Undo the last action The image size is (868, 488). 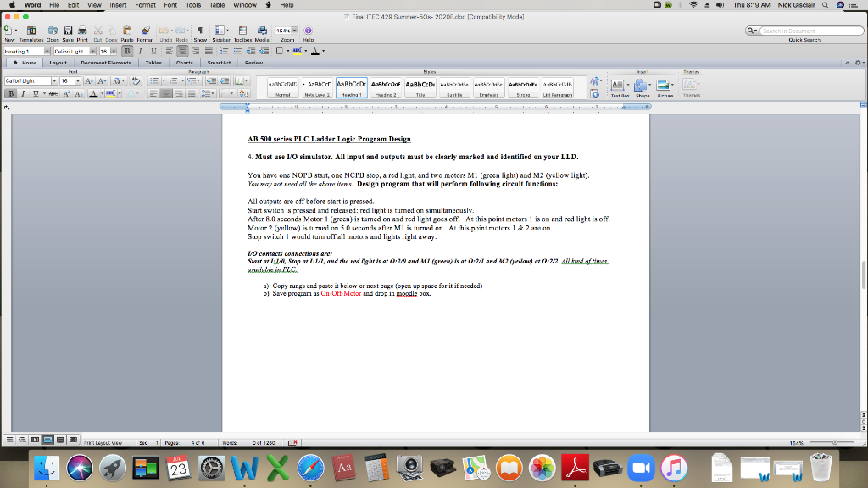164,32
